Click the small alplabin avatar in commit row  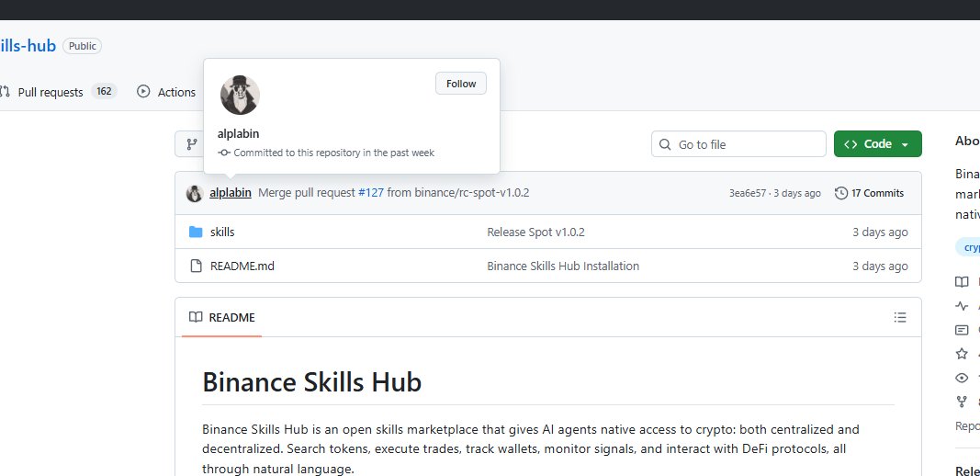(195, 193)
